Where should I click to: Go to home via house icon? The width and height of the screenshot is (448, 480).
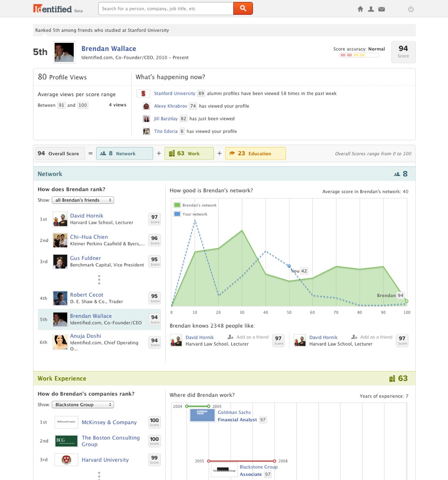click(x=360, y=9)
